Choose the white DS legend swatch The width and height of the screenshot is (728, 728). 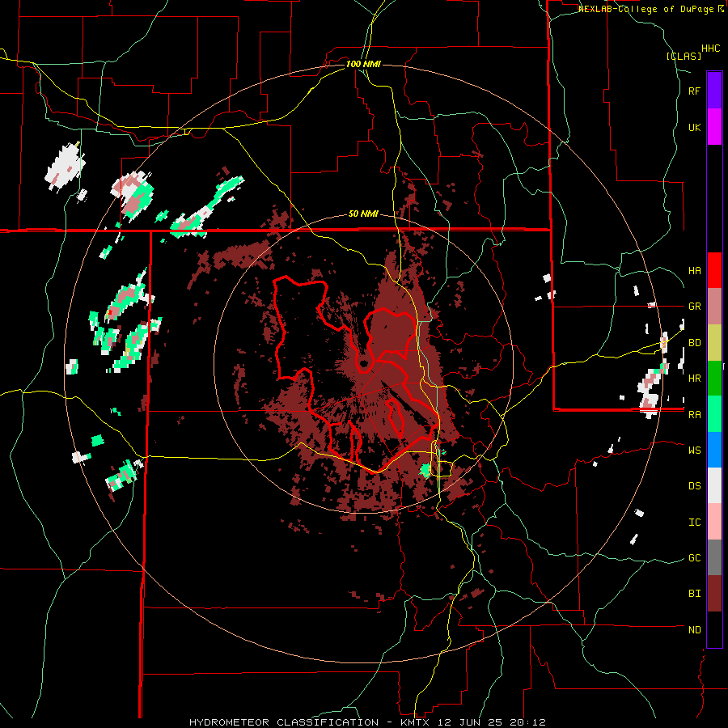click(714, 485)
